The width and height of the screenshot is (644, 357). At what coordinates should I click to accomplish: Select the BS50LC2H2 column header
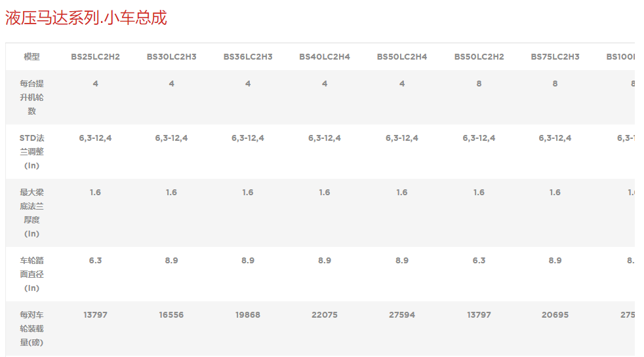tap(479, 57)
